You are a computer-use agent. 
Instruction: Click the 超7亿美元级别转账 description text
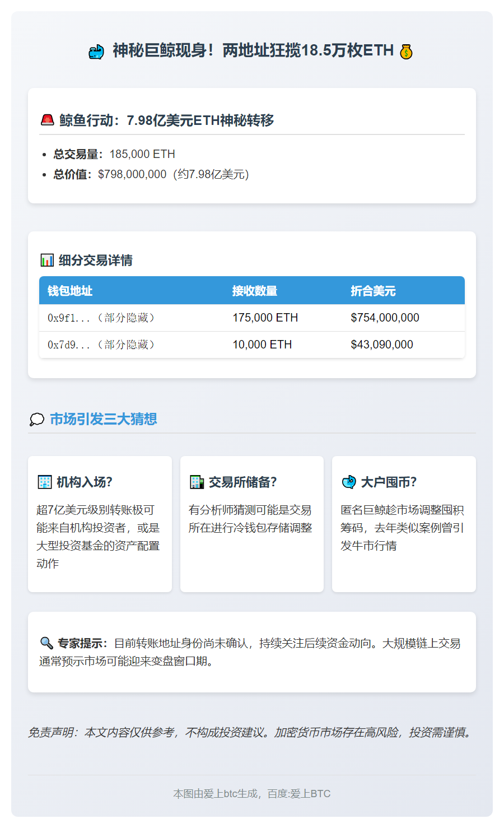[x=98, y=537]
